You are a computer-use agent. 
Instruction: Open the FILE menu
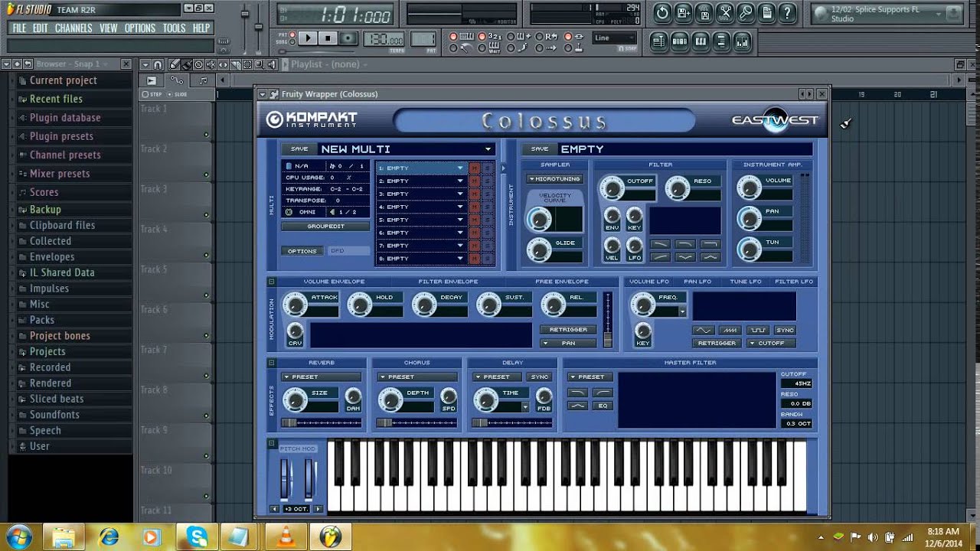(x=19, y=28)
